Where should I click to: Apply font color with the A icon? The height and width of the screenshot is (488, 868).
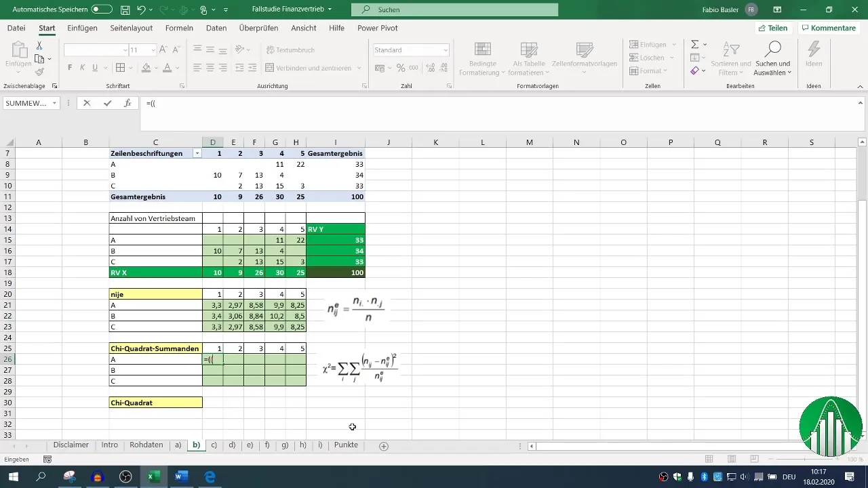click(x=167, y=68)
